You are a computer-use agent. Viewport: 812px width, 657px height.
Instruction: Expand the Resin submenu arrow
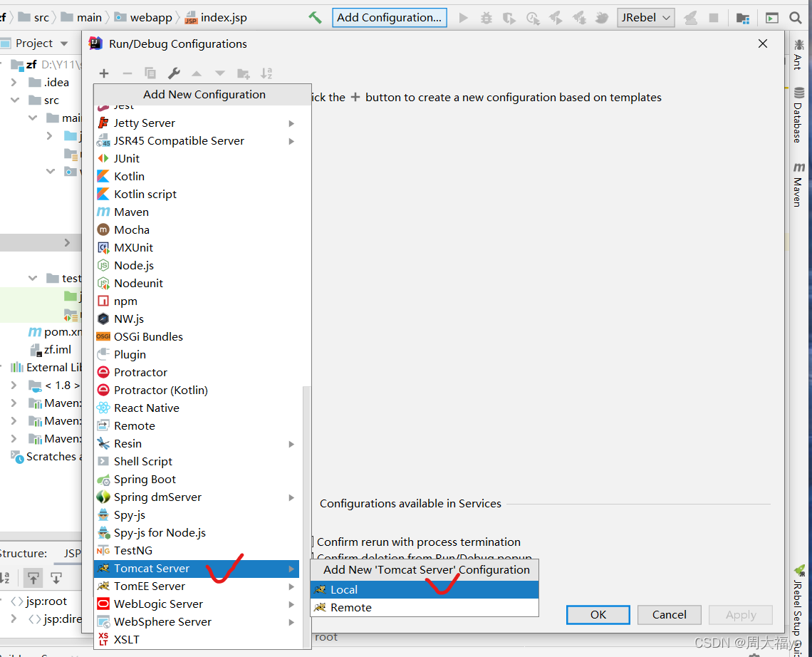[x=291, y=444]
